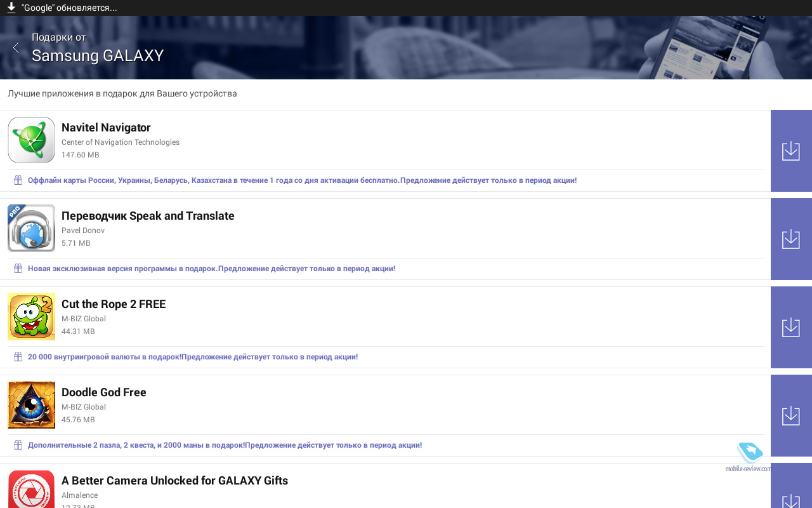812x508 pixels.
Task: Tap the Pavel Donov developer name
Action: [x=83, y=231]
